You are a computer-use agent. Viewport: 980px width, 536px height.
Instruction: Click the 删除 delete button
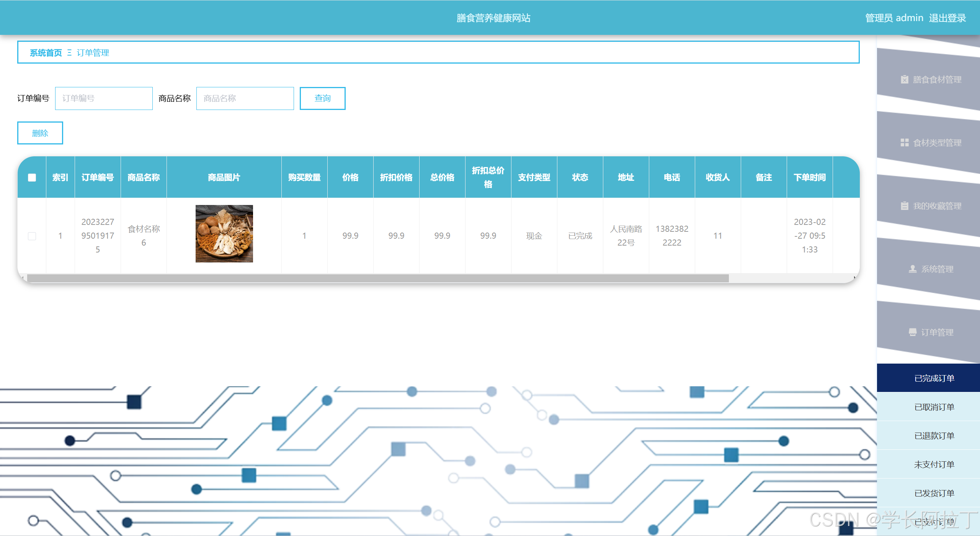tap(40, 133)
